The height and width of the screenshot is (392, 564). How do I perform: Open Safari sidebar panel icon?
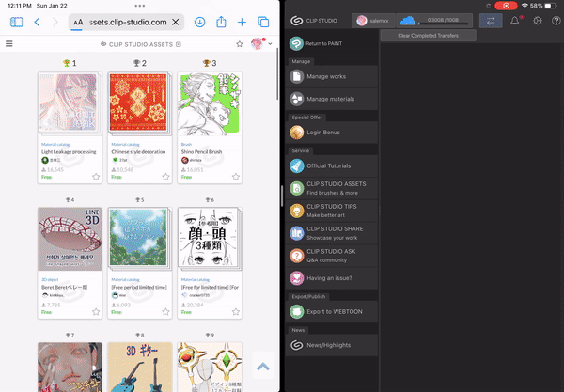[17, 22]
